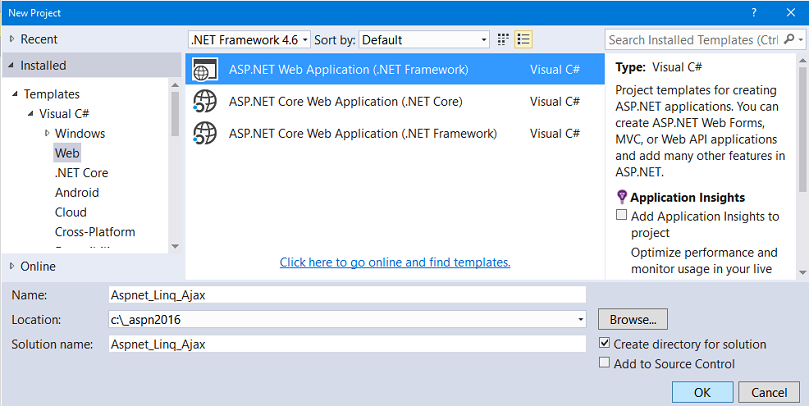The height and width of the screenshot is (406, 809).
Task: Select ASP.NET Web Application (.NET Framework) template
Action: [395, 69]
